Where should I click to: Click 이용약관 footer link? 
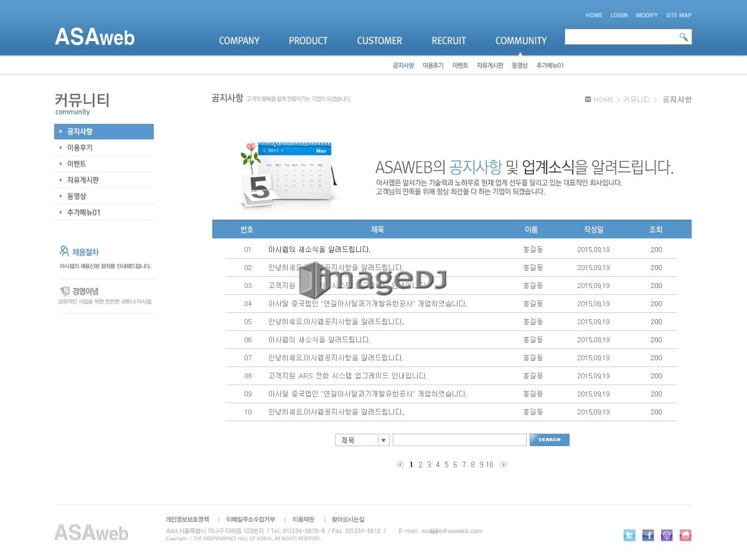[303, 520]
